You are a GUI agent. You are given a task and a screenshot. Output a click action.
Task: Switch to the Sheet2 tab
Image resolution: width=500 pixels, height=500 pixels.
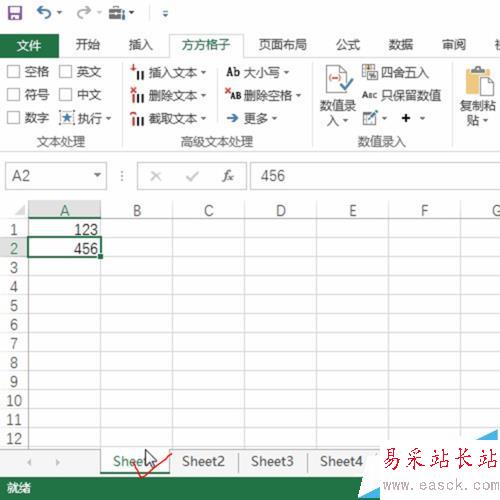[x=203, y=462]
